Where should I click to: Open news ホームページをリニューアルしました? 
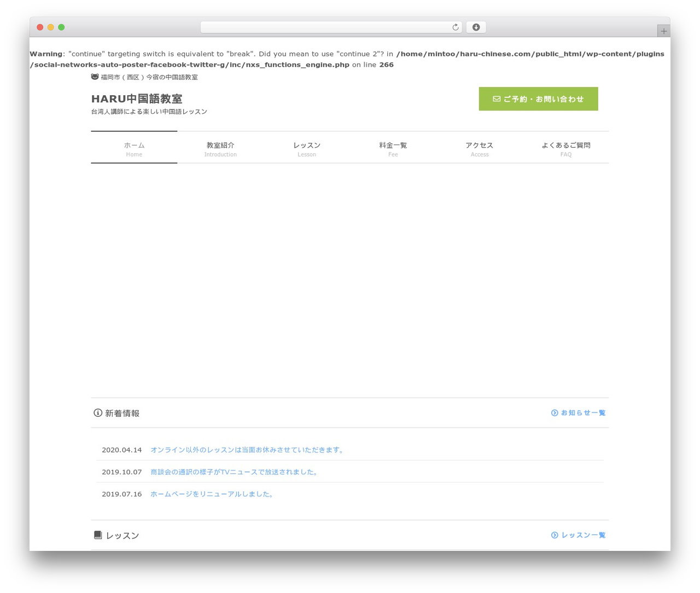213,494
